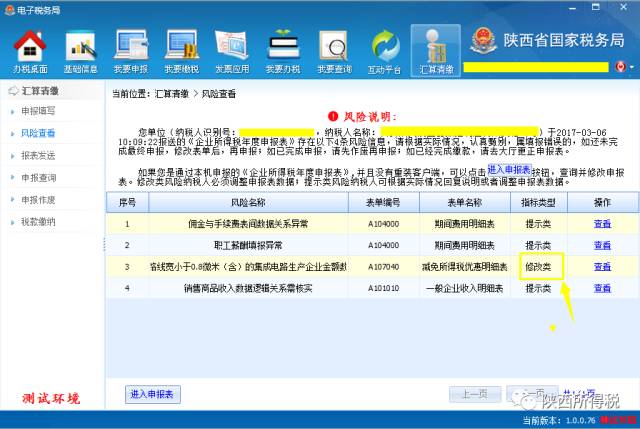Image resolution: width=640 pixels, height=429 pixels.
Task: Open the 基础信息 chart icon
Action: 80,51
